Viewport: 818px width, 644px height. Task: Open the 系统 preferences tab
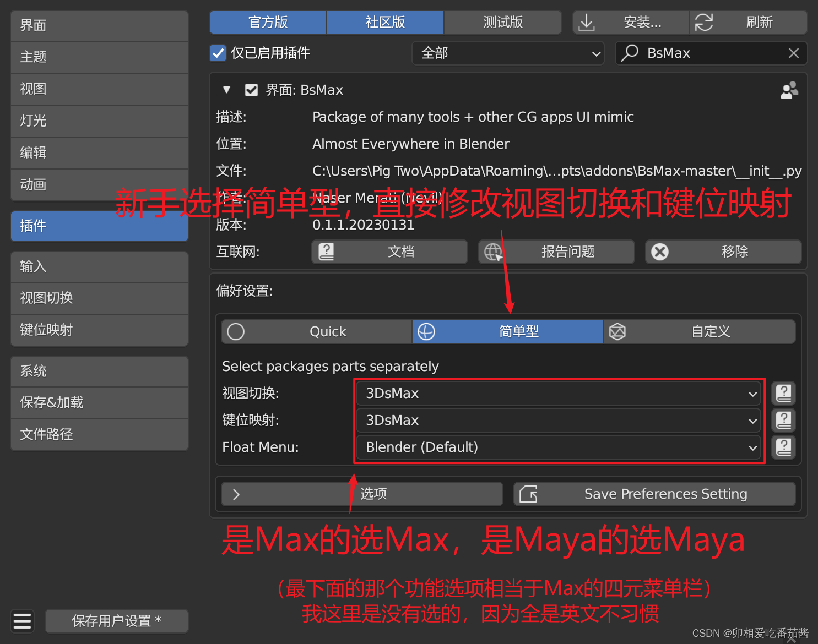(100, 372)
